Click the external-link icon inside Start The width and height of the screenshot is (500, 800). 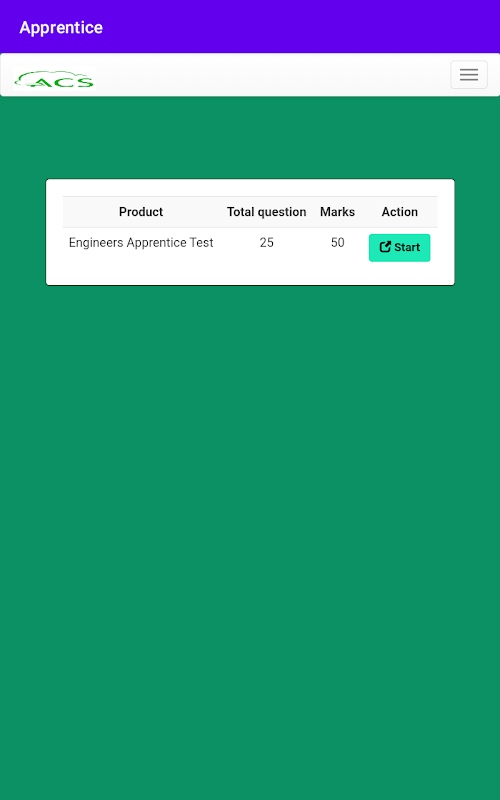(x=385, y=247)
